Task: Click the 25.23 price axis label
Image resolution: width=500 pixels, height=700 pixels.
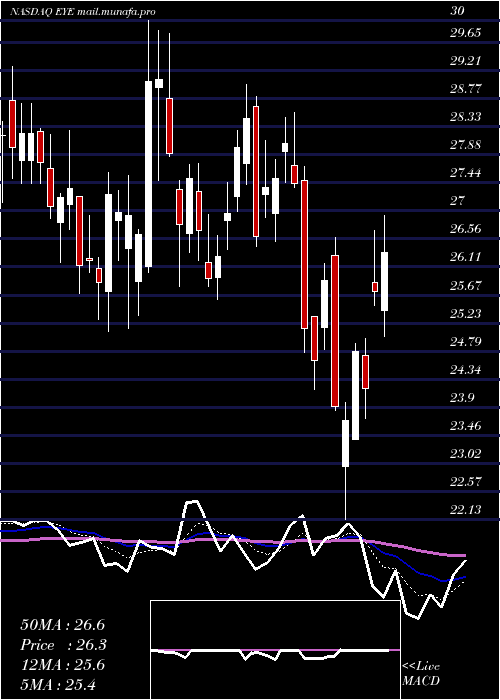Action: [466, 313]
